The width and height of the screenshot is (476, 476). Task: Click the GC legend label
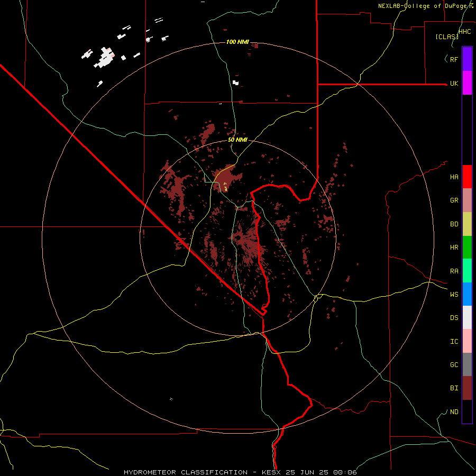(454, 365)
